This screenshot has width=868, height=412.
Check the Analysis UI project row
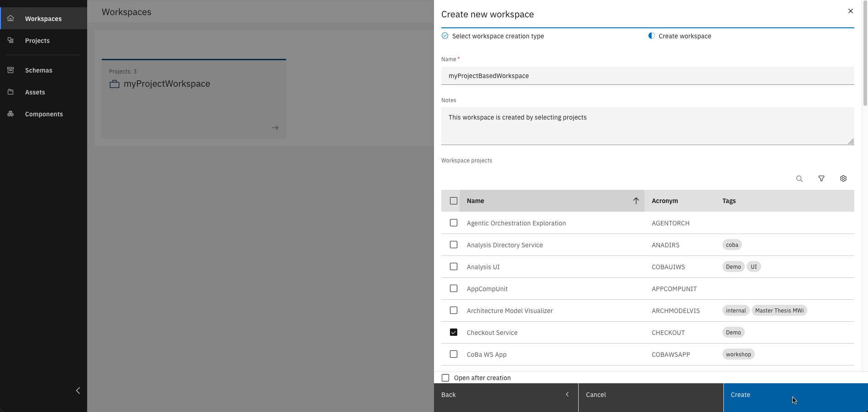pos(453,267)
